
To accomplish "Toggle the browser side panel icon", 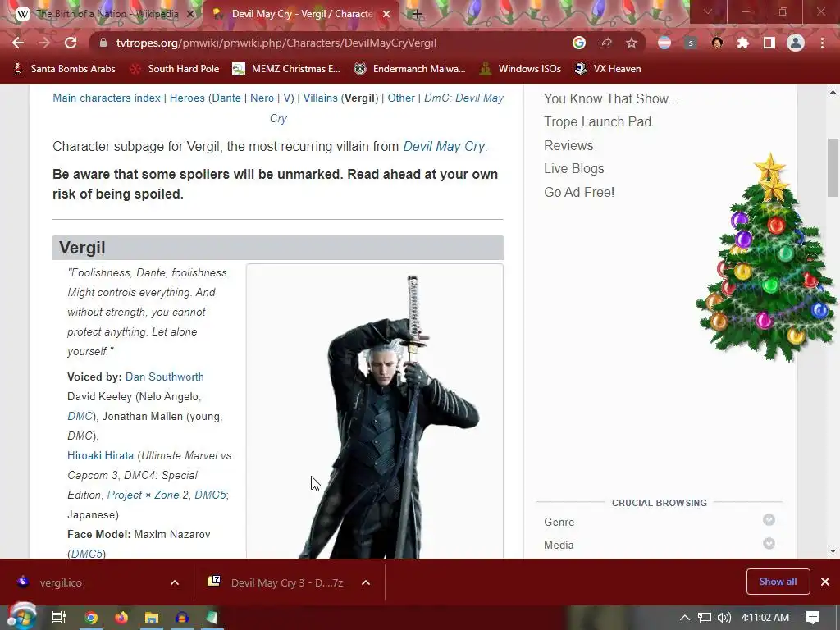I will click(769, 43).
